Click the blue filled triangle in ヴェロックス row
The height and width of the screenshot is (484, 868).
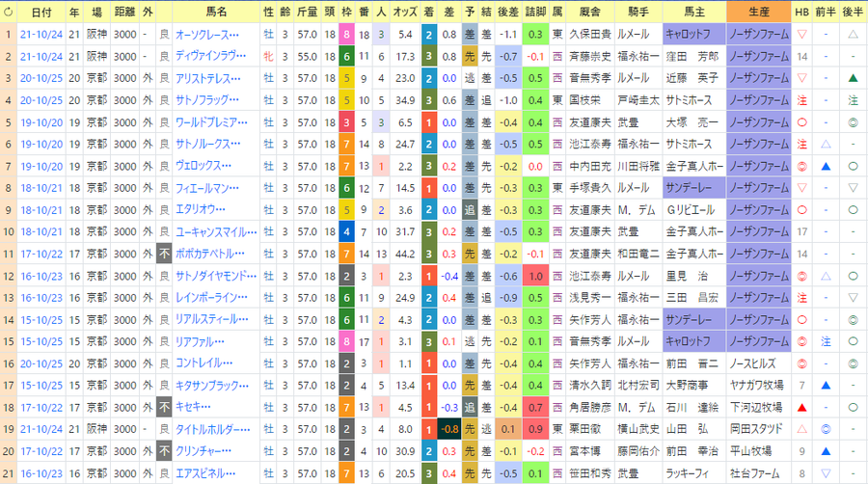pyautogui.click(x=826, y=166)
